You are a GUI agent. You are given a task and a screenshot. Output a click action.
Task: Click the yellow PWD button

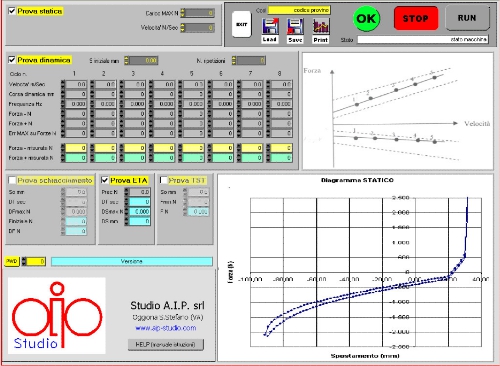click(12, 261)
